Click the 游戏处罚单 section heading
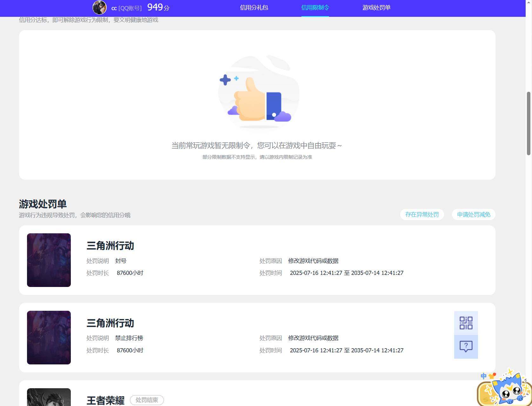Screen dimensions: 532x406 pyautogui.click(x=43, y=204)
